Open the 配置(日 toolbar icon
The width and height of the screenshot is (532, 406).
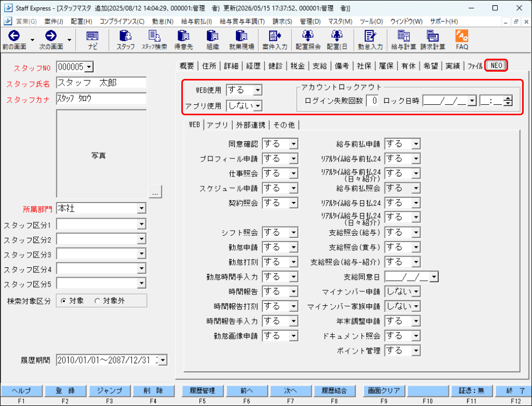[337, 40]
